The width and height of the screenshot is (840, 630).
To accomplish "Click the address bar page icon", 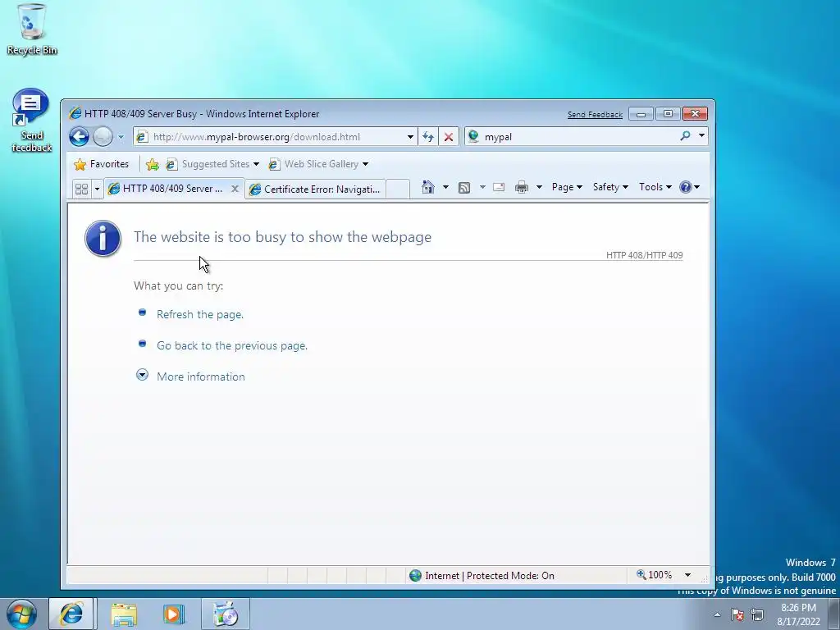I will point(141,137).
